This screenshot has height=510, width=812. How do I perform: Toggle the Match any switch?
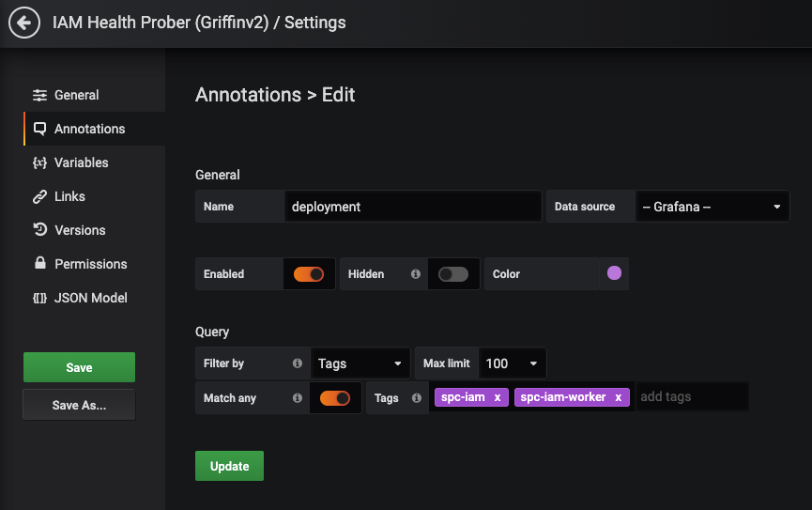335,397
